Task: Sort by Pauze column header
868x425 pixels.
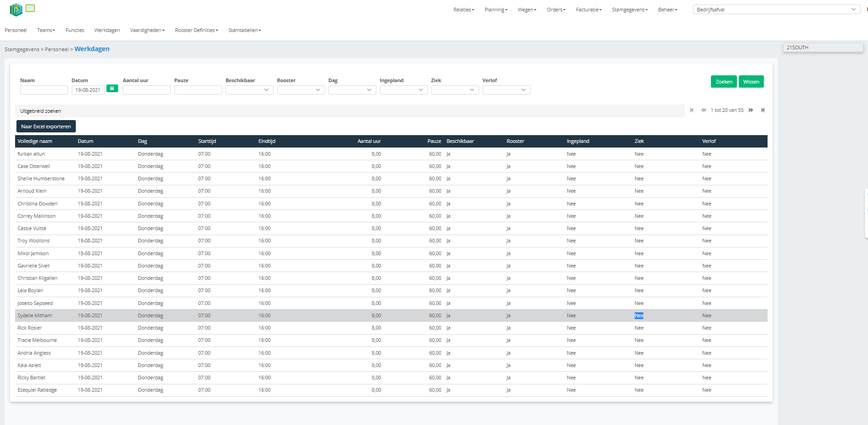Action: click(x=434, y=141)
